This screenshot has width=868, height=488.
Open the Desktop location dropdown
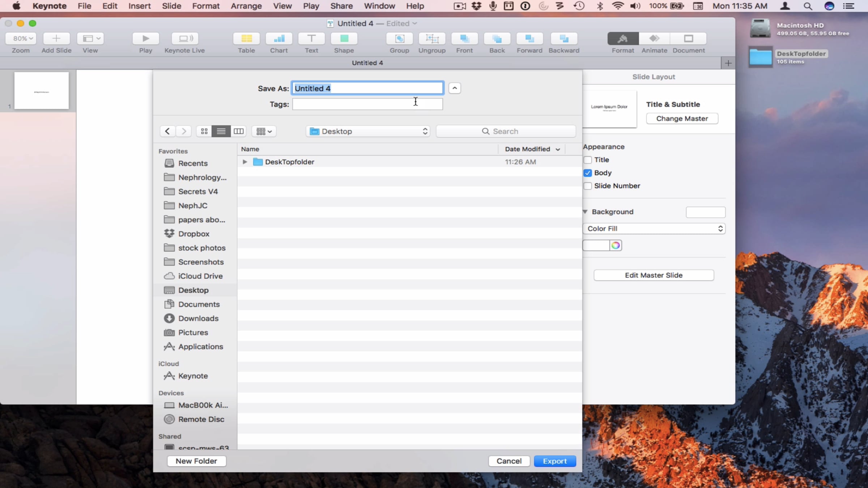(x=368, y=131)
